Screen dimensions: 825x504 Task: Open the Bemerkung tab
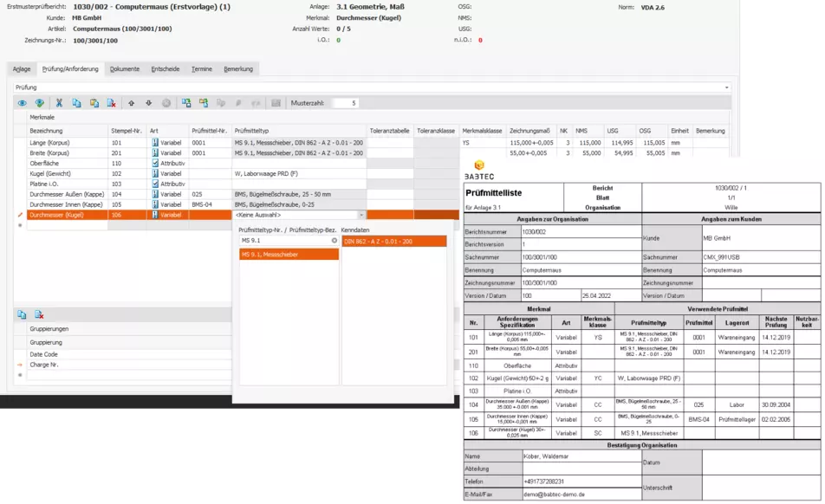[x=238, y=69]
